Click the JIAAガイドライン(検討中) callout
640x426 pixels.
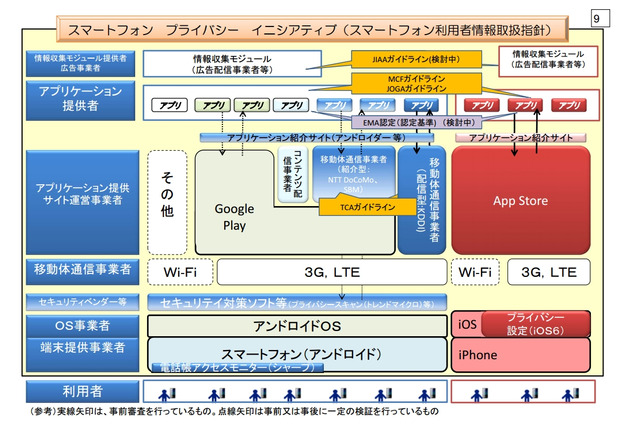tap(416, 59)
